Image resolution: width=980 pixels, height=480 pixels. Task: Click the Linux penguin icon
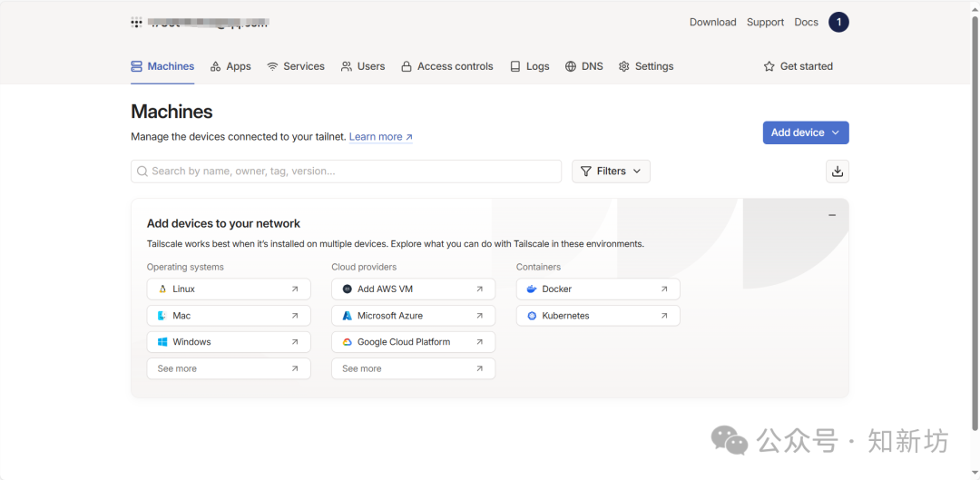[x=162, y=289]
